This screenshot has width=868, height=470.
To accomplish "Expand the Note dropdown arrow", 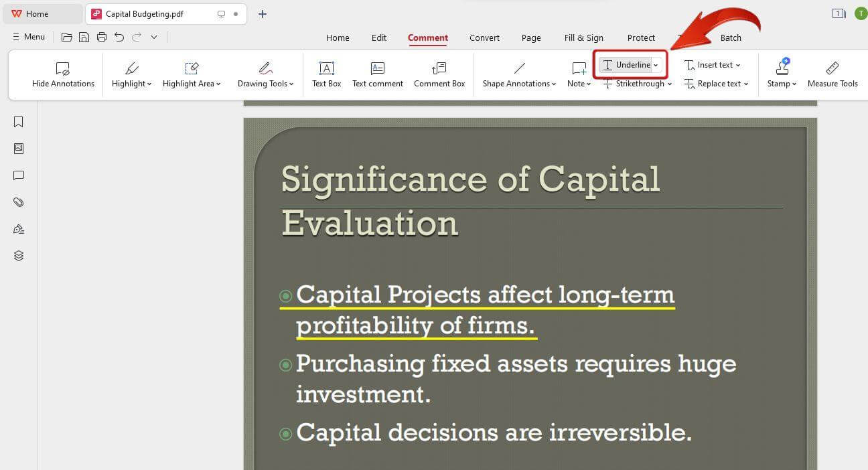I will (x=589, y=84).
